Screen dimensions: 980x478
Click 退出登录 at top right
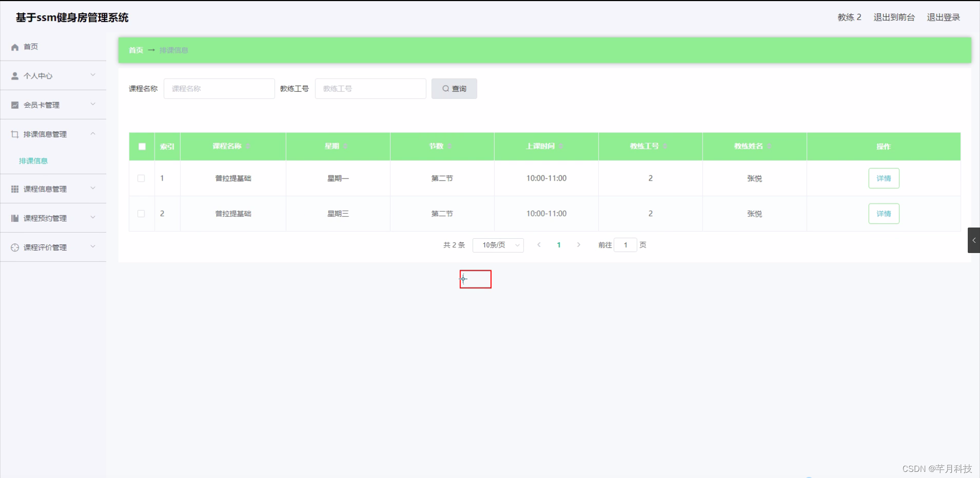pos(943,17)
